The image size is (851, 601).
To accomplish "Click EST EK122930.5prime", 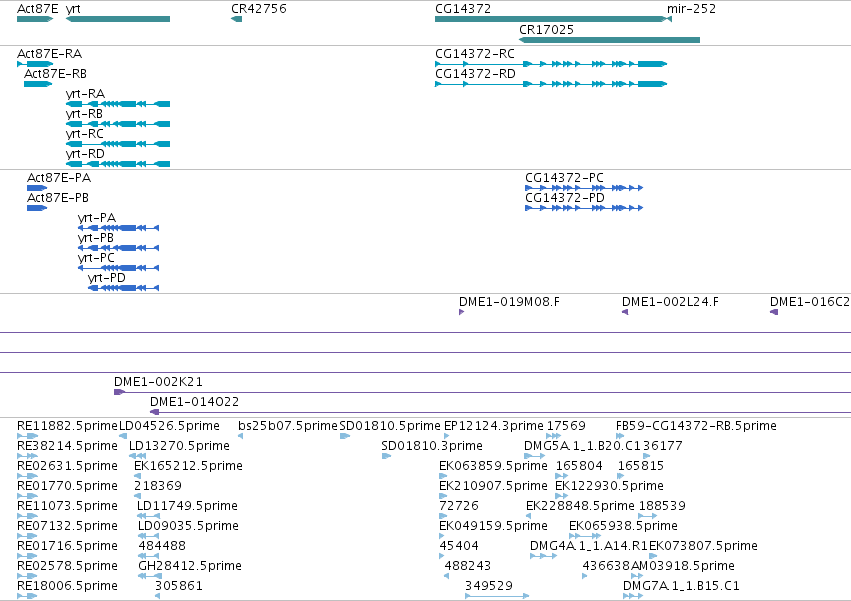I will pos(562,496).
